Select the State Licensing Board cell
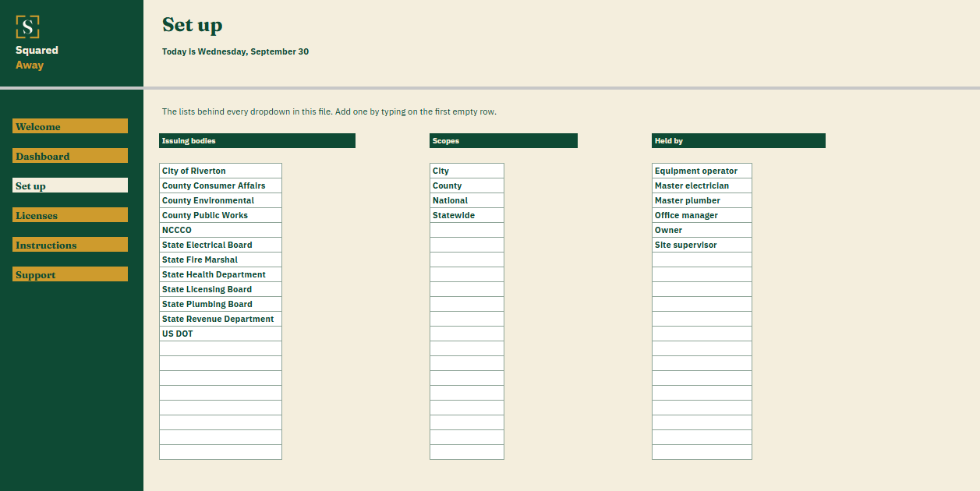Image resolution: width=980 pixels, height=491 pixels. tap(221, 289)
